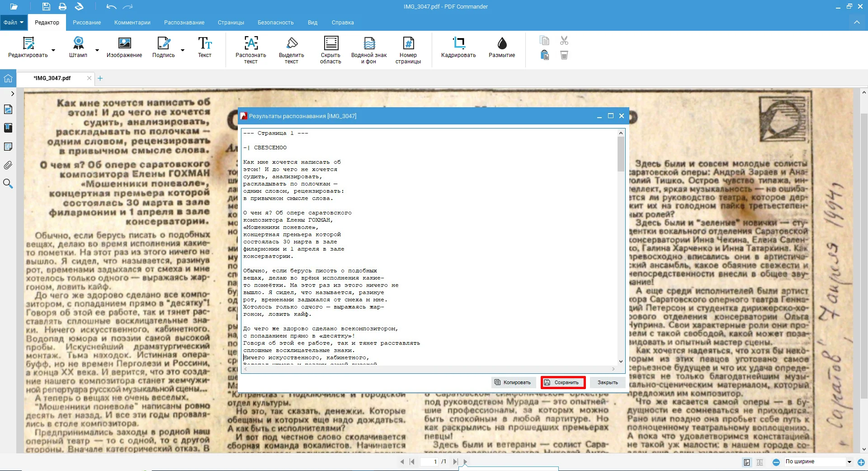Open the Файл menu

(14, 22)
